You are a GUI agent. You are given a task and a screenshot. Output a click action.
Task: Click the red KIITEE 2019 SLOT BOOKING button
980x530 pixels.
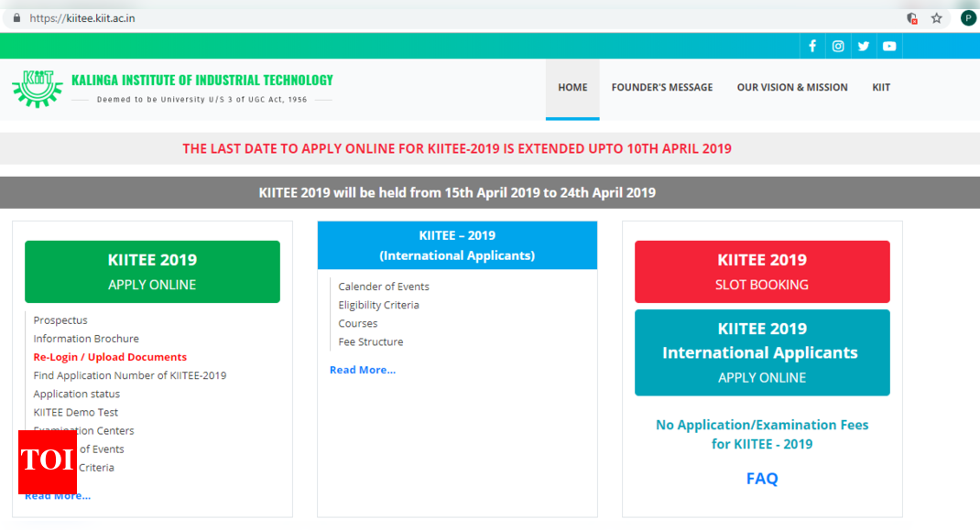click(x=762, y=272)
